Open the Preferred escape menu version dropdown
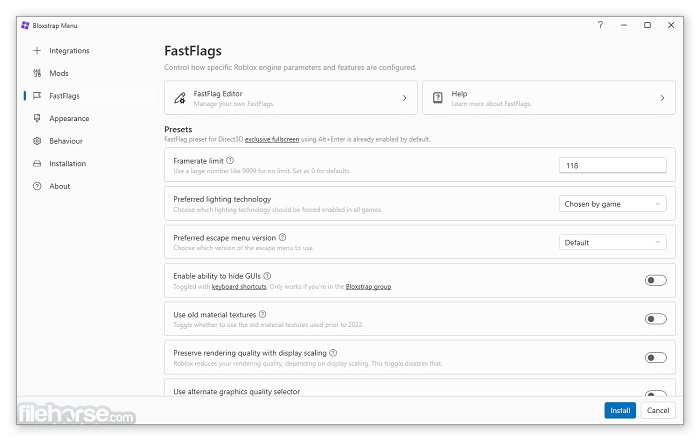 click(x=612, y=242)
